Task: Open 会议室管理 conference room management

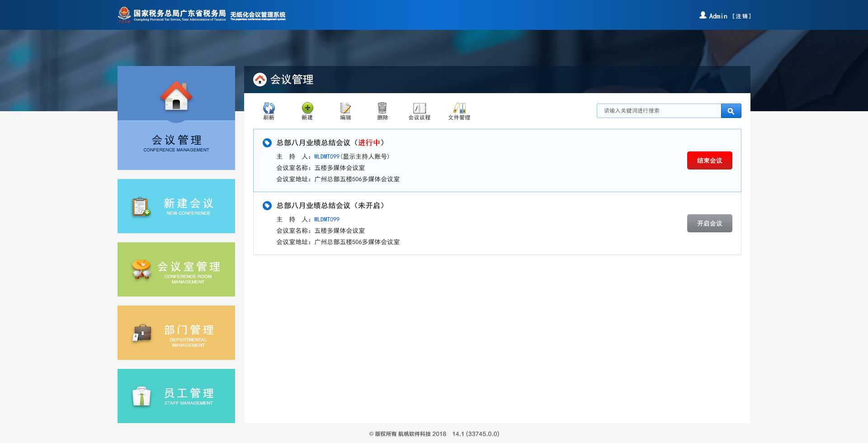Action: pyautogui.click(x=176, y=269)
